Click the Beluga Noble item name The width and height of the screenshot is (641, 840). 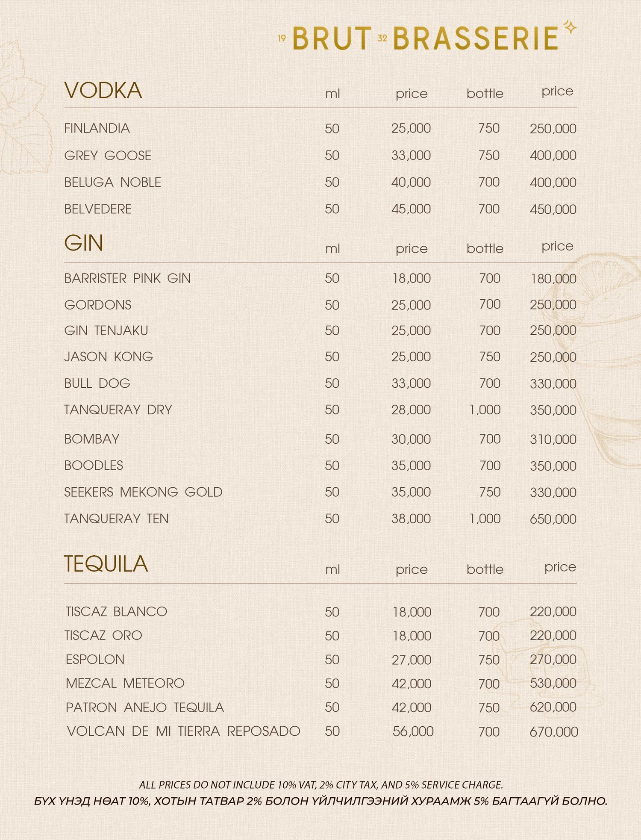click(x=112, y=183)
